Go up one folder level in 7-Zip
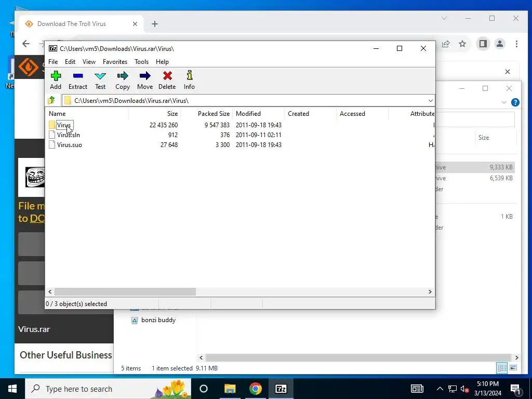 click(x=51, y=100)
